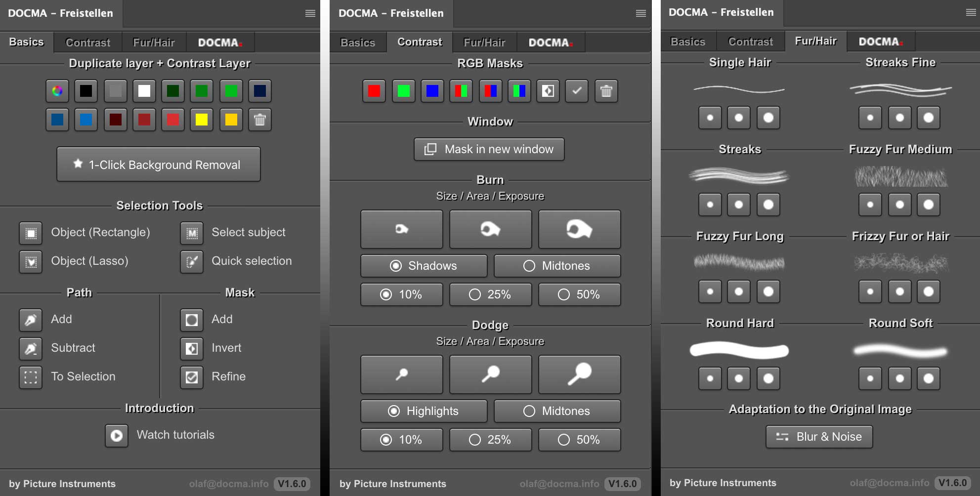Invert the mask using the Invert icon
980x496 pixels.
[x=192, y=348]
